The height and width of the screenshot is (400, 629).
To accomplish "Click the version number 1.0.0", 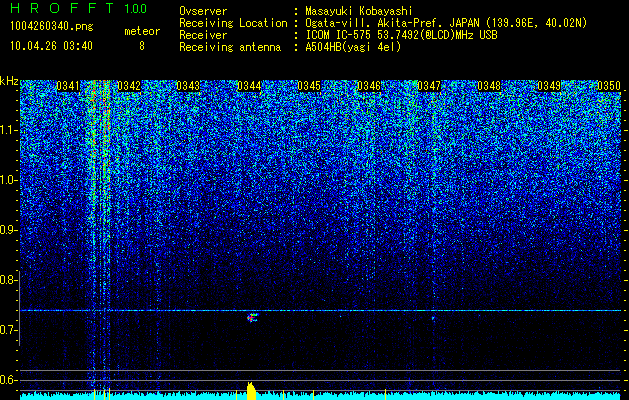I will pyautogui.click(x=136, y=9).
